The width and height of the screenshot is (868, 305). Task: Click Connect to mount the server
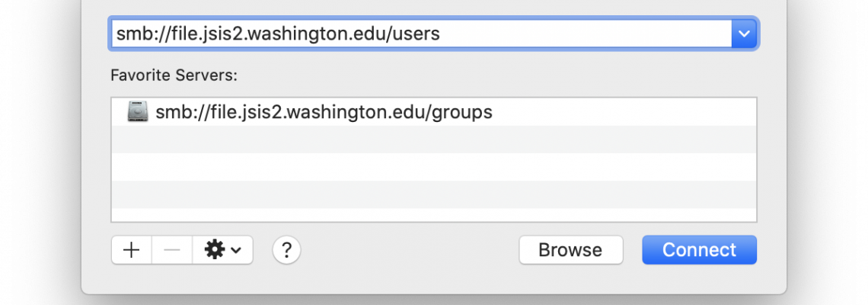pyautogui.click(x=699, y=250)
